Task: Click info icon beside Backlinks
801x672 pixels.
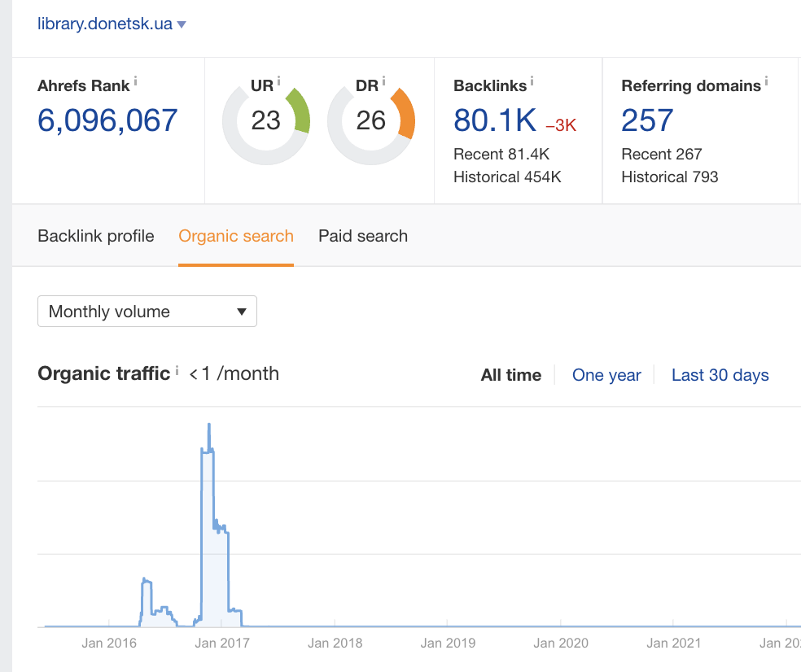Action: (532, 81)
